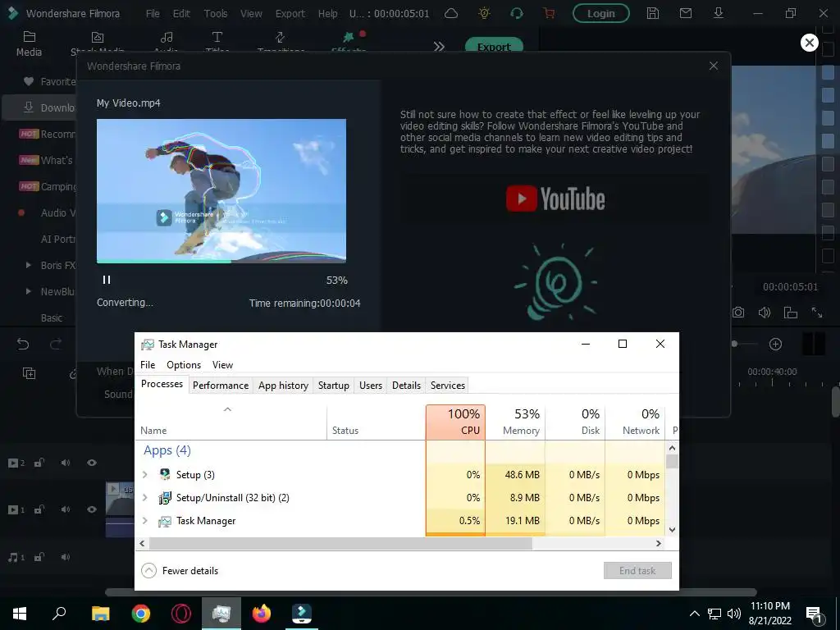Sort processes by CPU column
Screen dimensions: 840x630
click(x=455, y=422)
